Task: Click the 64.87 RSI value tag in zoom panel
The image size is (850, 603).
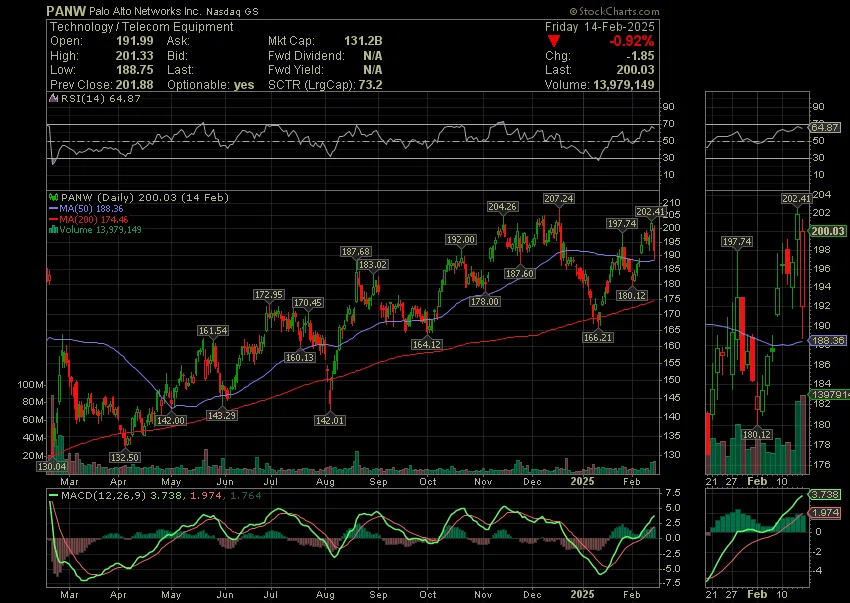Action: tap(825, 127)
